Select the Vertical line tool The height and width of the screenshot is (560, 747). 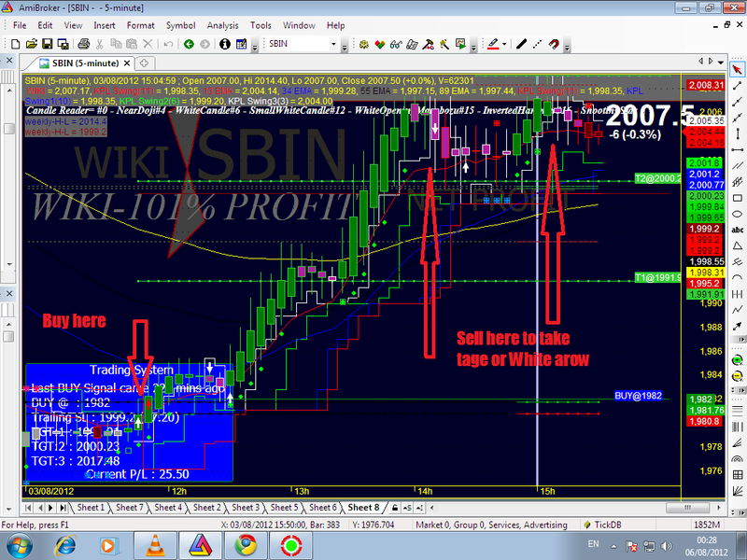(x=738, y=133)
